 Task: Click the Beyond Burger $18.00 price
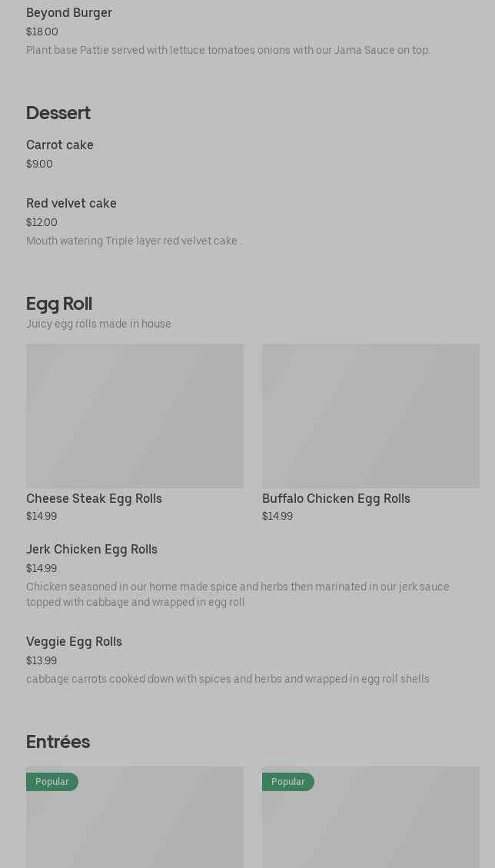click(42, 32)
